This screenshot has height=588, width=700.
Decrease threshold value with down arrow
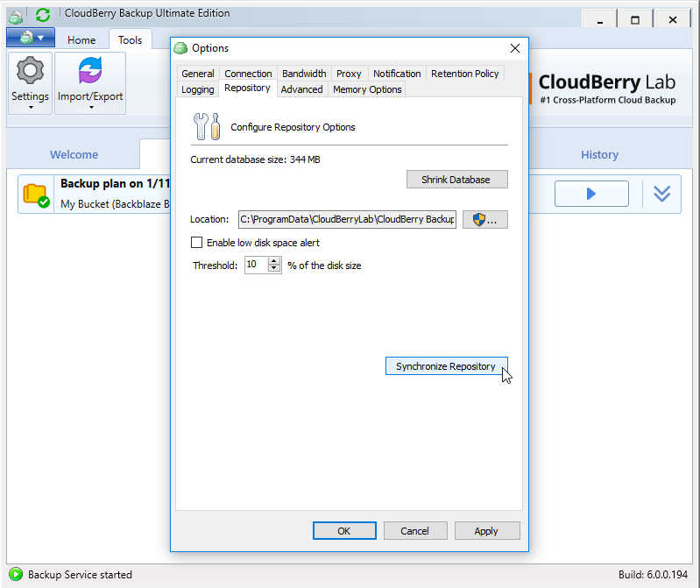point(274,268)
